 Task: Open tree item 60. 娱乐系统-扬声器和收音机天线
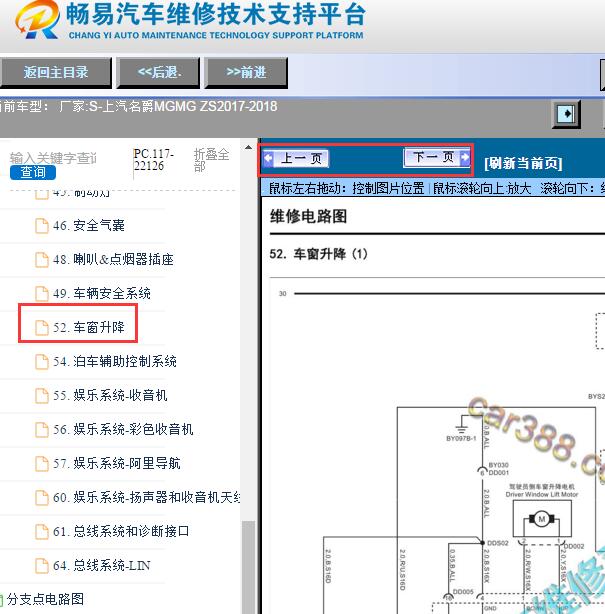pos(146,497)
